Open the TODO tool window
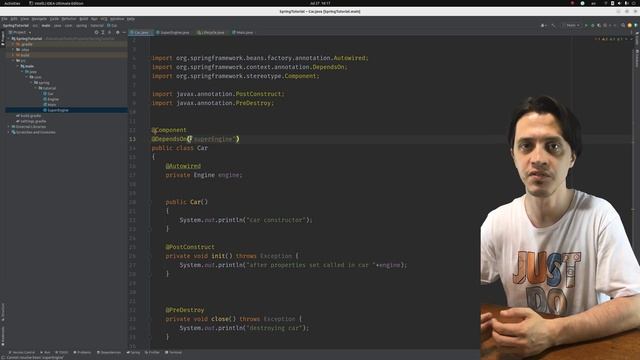 click(62, 352)
